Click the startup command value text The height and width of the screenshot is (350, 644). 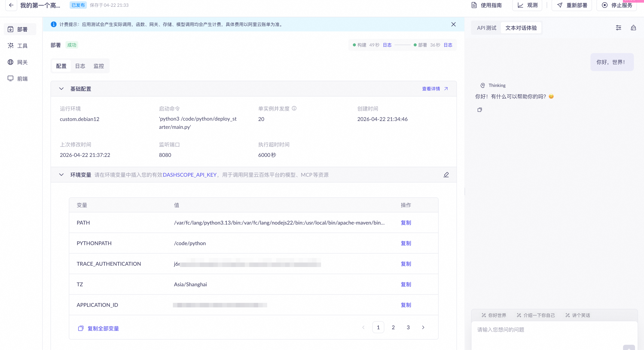(x=198, y=123)
